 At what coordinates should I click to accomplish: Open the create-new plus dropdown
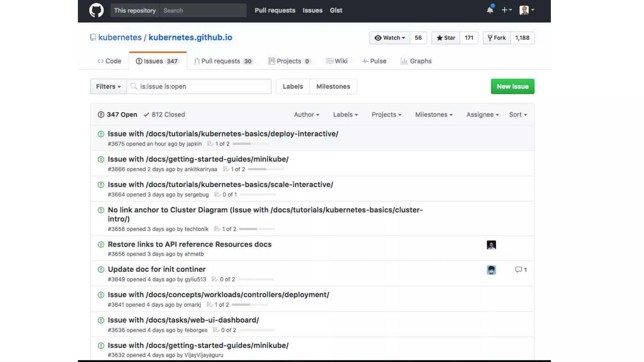click(506, 10)
